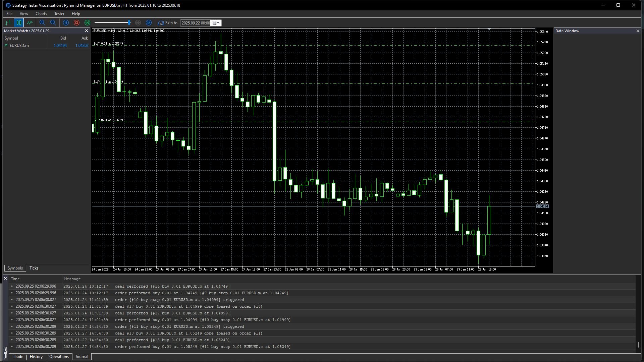
Task: Open the File menu
Action: click(9, 14)
